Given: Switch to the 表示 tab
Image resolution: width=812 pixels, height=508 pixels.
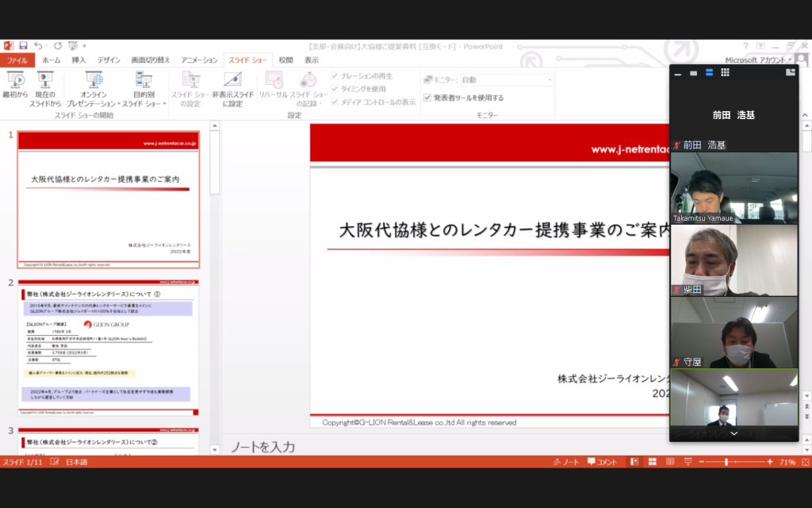Looking at the screenshot, I should (x=311, y=60).
